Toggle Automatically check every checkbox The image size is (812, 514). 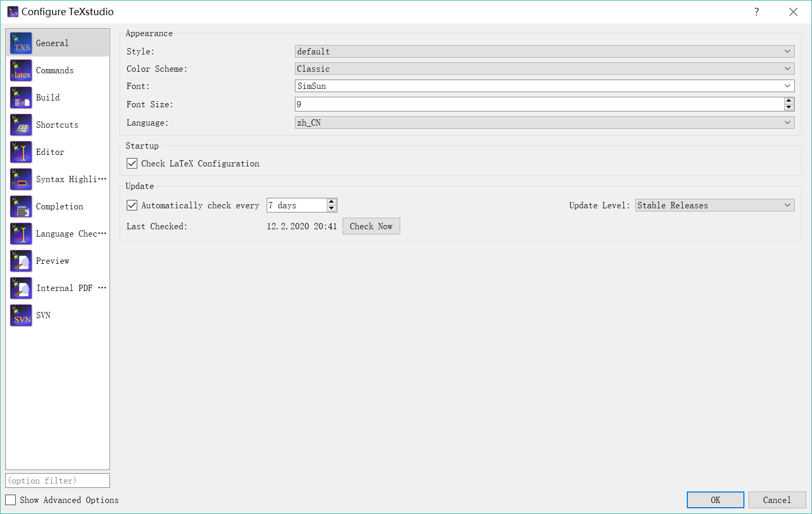click(132, 205)
